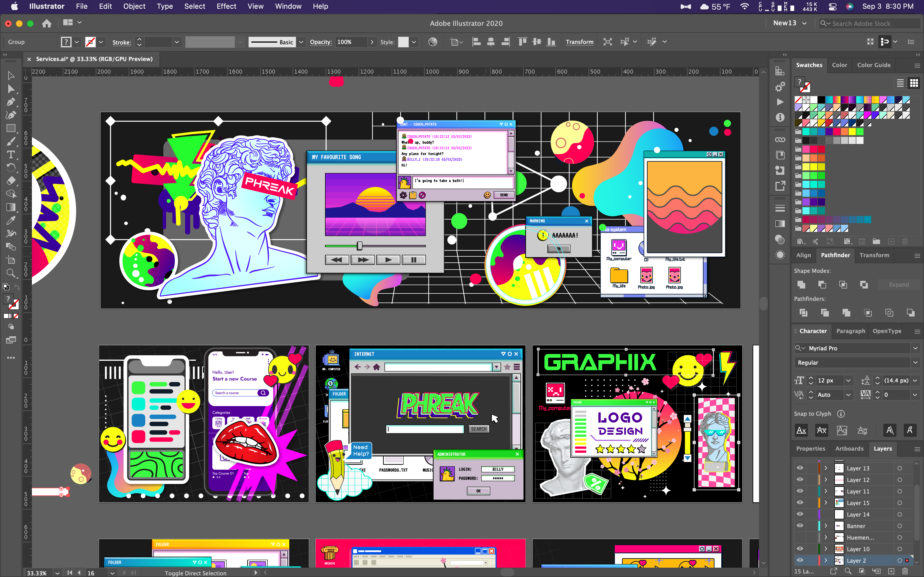Viewport: 924px width, 577px height.
Task: Open the Effect menu
Action: pos(226,7)
